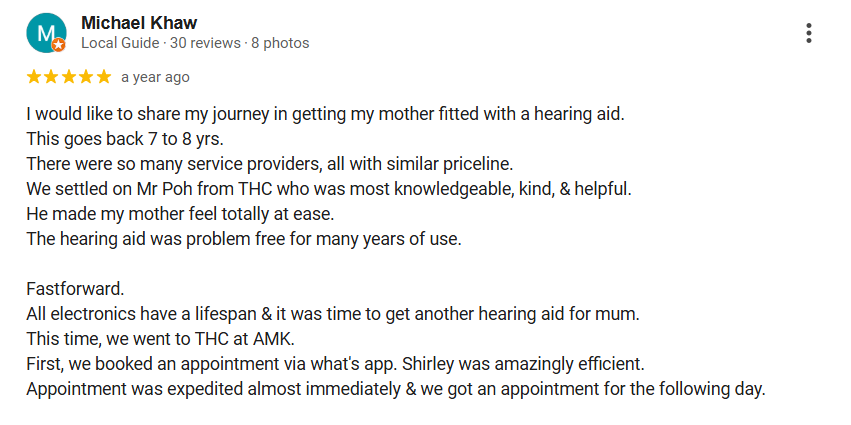
Task: Click the "30 reviews" text
Action: [x=205, y=43]
